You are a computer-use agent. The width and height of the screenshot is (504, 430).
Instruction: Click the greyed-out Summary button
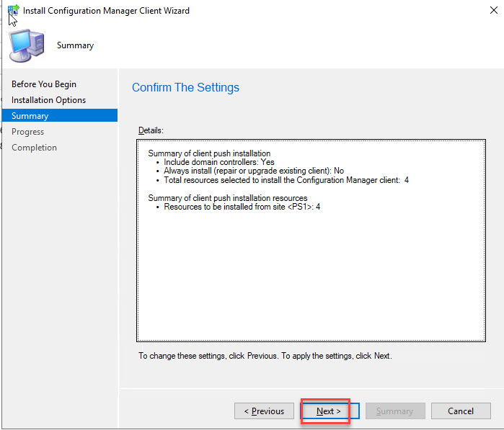(x=394, y=411)
